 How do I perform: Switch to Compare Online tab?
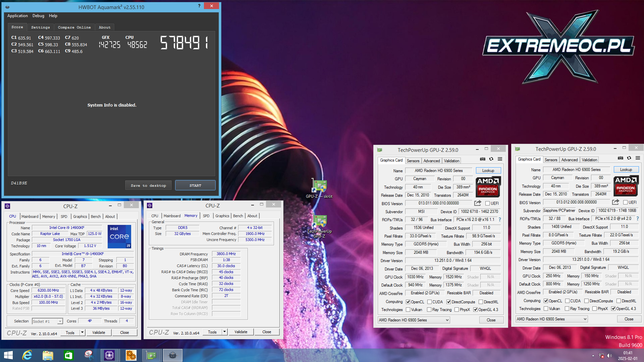(x=74, y=27)
